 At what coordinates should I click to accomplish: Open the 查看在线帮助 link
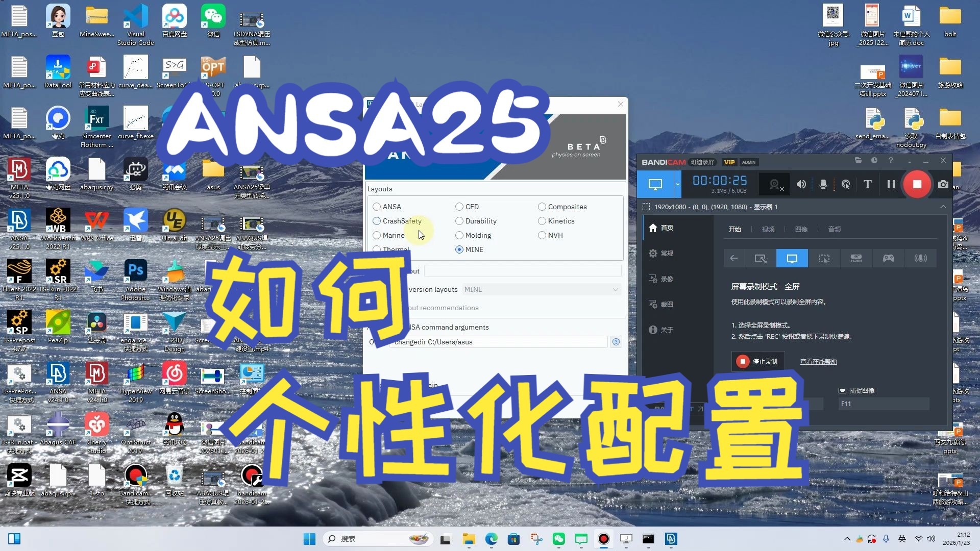pos(818,361)
